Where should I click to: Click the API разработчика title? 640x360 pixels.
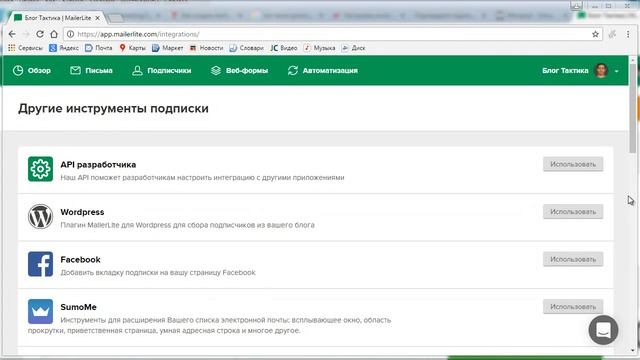point(98,164)
